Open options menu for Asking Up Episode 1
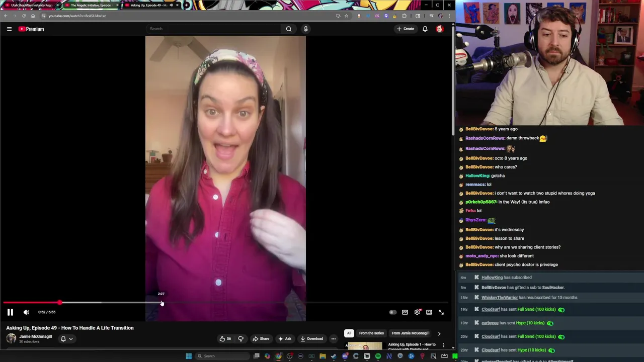 tap(443, 345)
